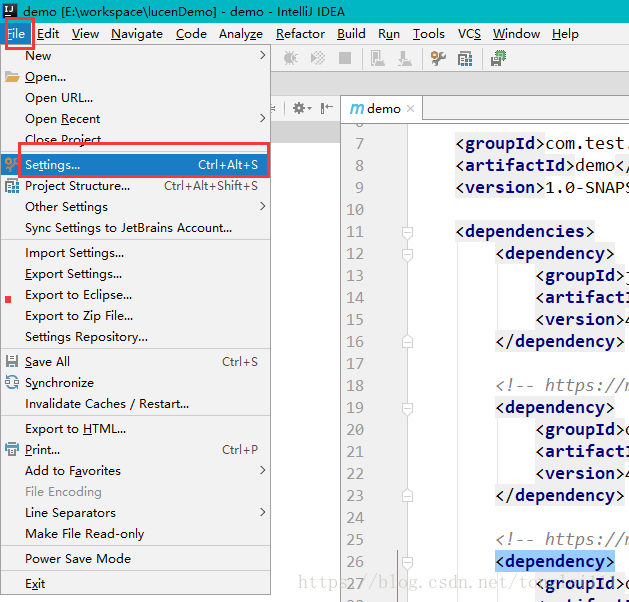Click Run with Coverage toolbar icon
This screenshot has width=629, height=602.
(x=318, y=59)
